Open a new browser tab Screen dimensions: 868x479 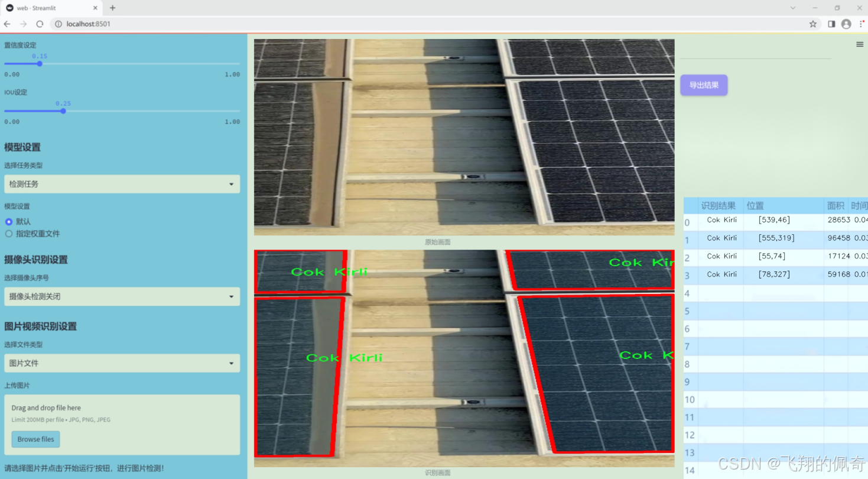pos(112,8)
